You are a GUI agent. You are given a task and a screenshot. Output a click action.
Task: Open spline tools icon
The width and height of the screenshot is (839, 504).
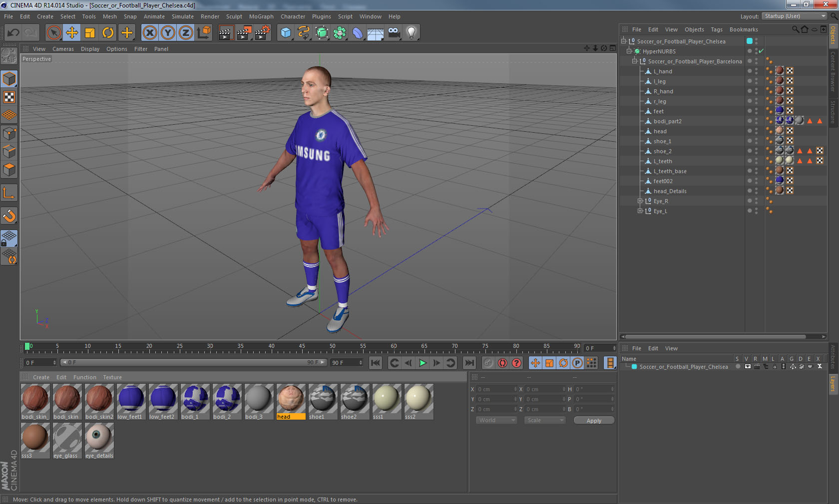click(304, 33)
